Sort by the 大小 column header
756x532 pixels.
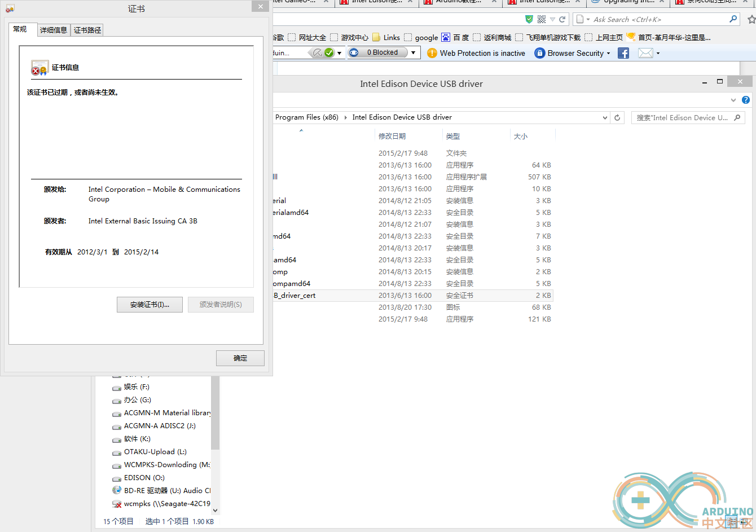pyautogui.click(x=533, y=136)
